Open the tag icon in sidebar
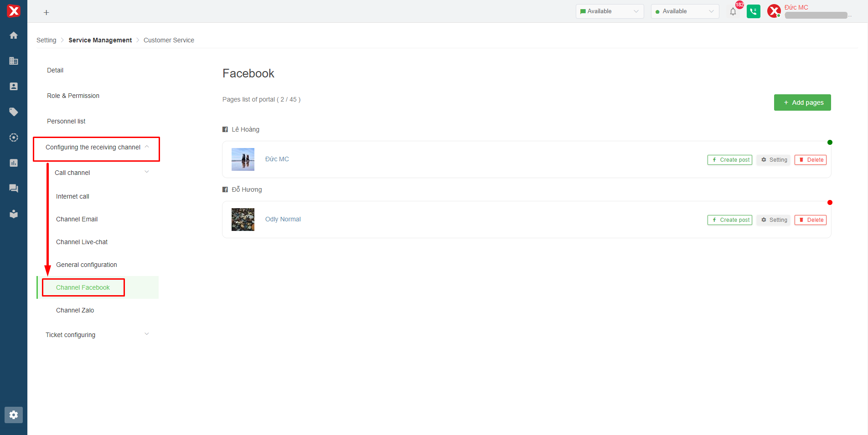Image resolution: width=868 pixels, height=435 pixels. [x=14, y=112]
